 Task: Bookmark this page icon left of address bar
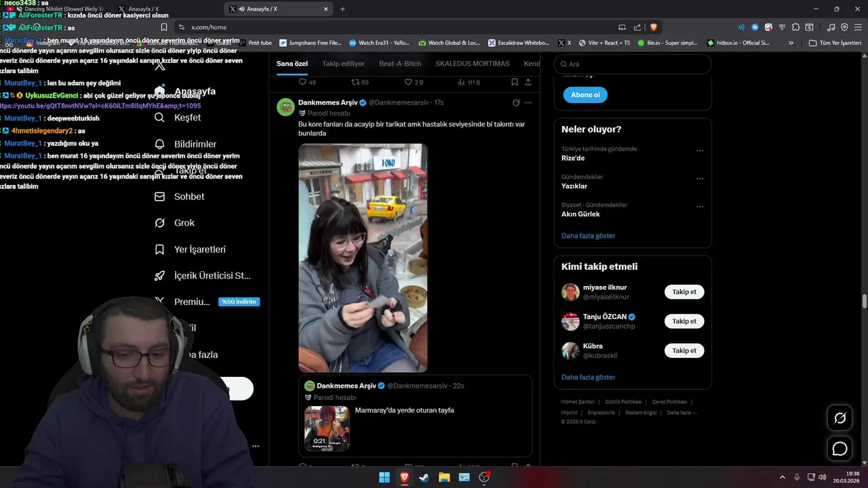(164, 27)
